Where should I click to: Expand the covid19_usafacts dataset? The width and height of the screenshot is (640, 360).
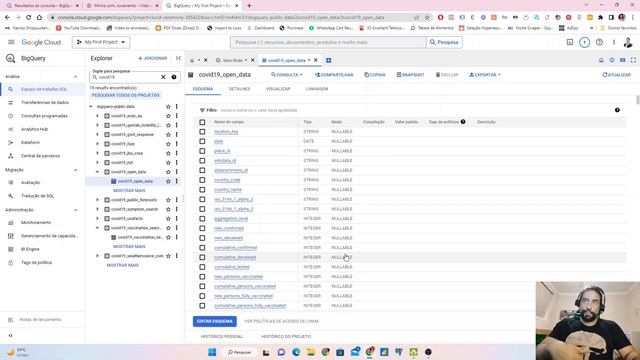coord(97,218)
